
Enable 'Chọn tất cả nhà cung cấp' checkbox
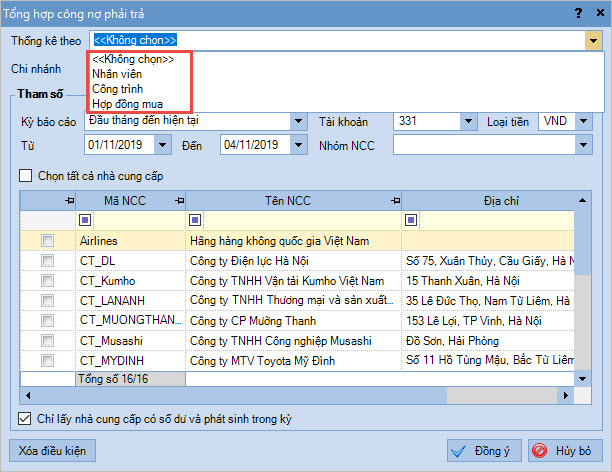(x=27, y=176)
